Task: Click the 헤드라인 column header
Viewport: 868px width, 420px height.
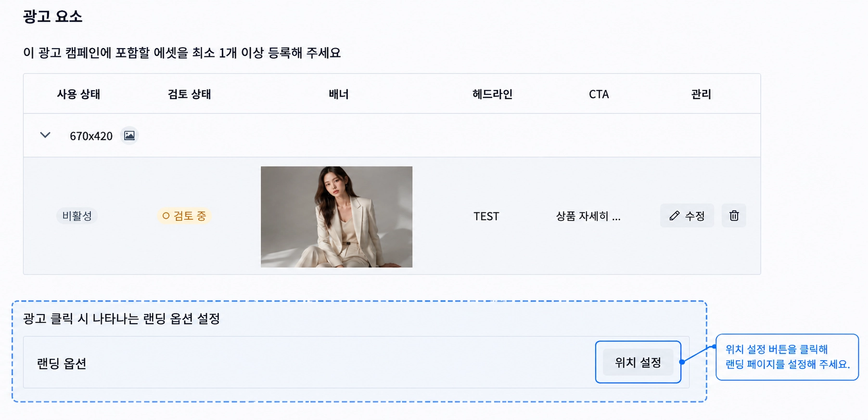Action: [492, 94]
